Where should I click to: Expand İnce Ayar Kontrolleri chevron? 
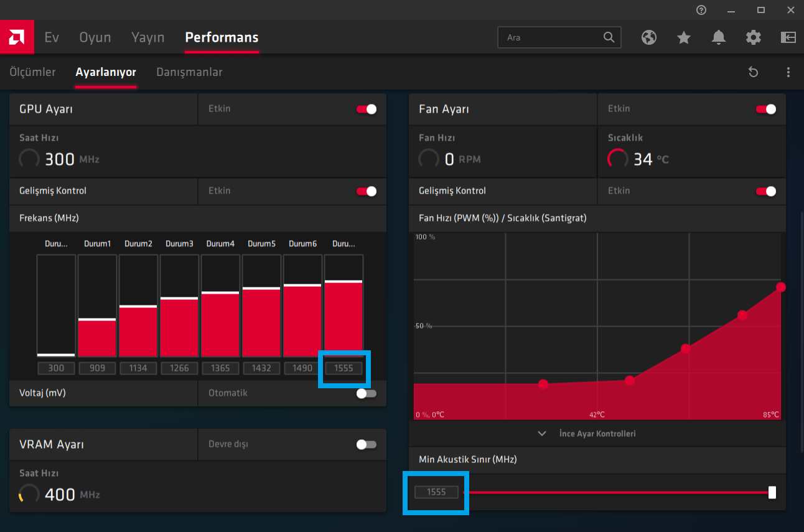(x=541, y=434)
